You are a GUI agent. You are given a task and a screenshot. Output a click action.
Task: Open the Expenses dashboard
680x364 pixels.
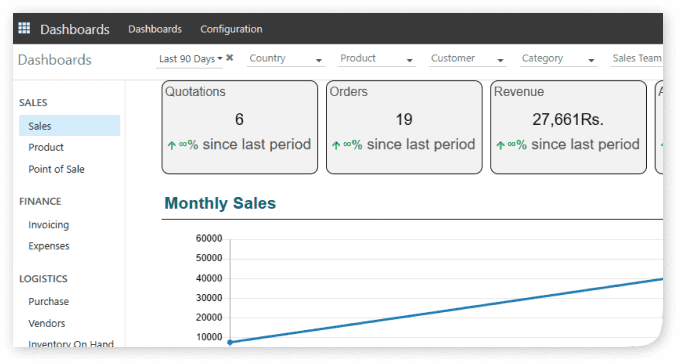[x=49, y=246]
